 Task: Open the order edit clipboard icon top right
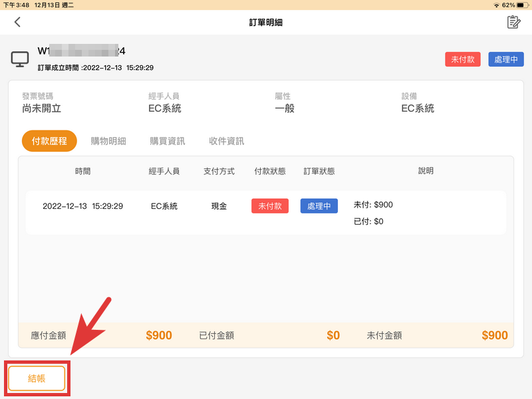pyautogui.click(x=512, y=22)
